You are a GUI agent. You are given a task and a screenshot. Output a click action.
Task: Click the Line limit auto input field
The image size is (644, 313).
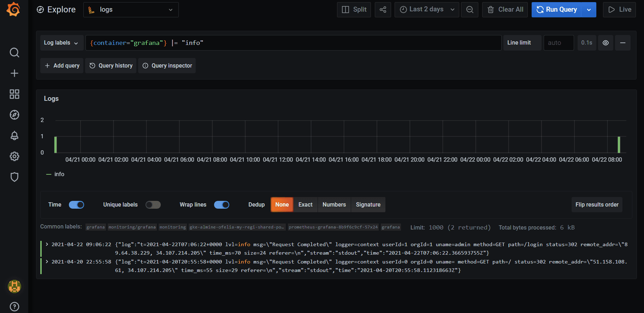tap(559, 43)
